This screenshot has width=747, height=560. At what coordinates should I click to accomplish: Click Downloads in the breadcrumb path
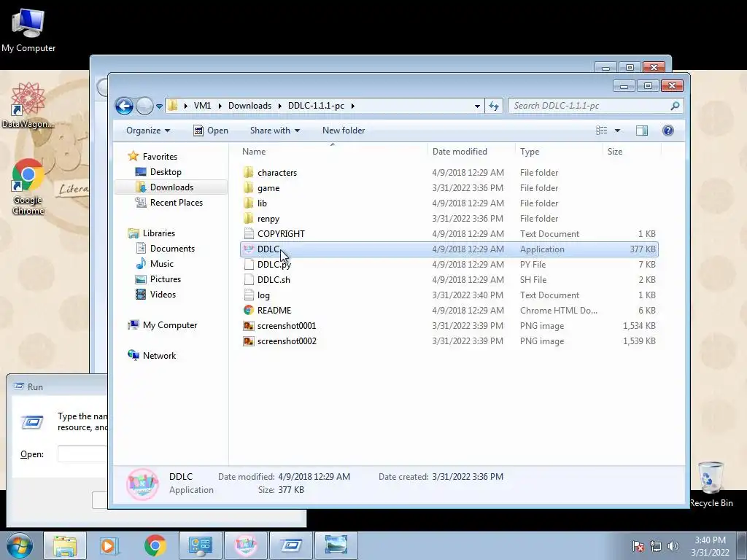coord(249,106)
